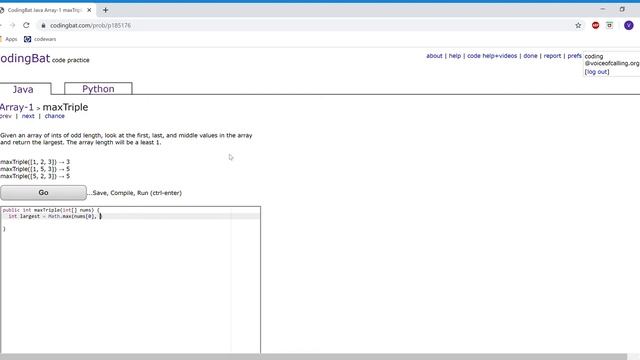
Task: Click the CodingBat logo heading
Action: pos(24,59)
